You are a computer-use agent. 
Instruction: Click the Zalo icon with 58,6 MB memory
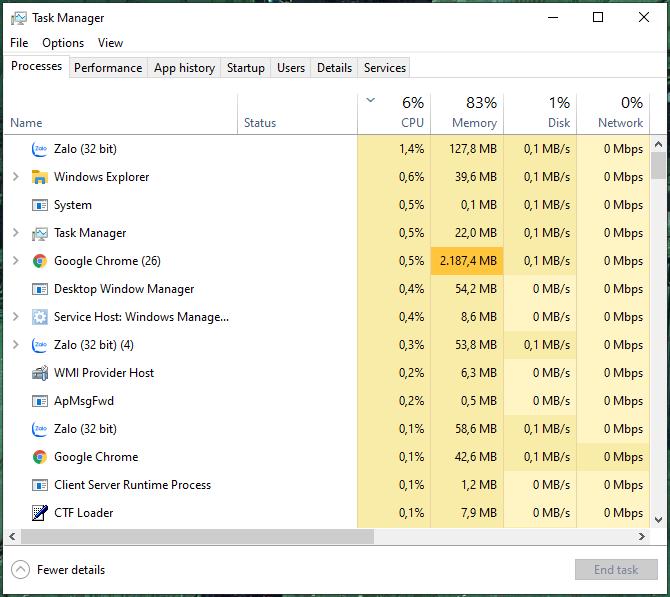pos(39,429)
